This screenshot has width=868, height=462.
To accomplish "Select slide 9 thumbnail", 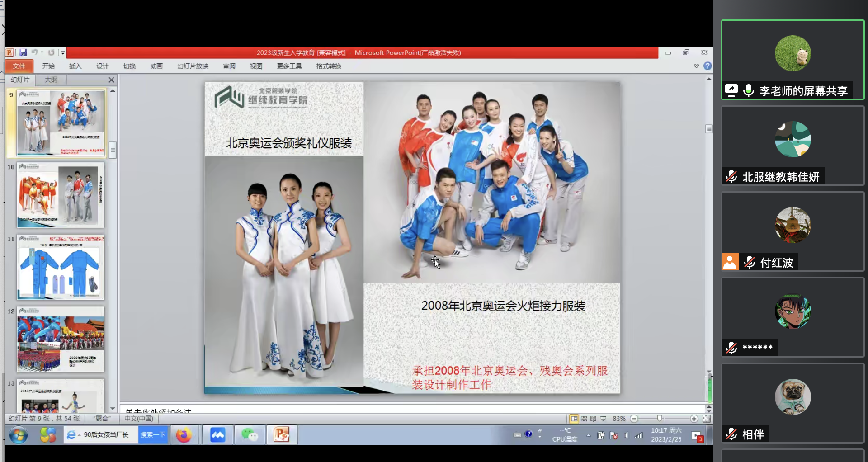I will [61, 123].
